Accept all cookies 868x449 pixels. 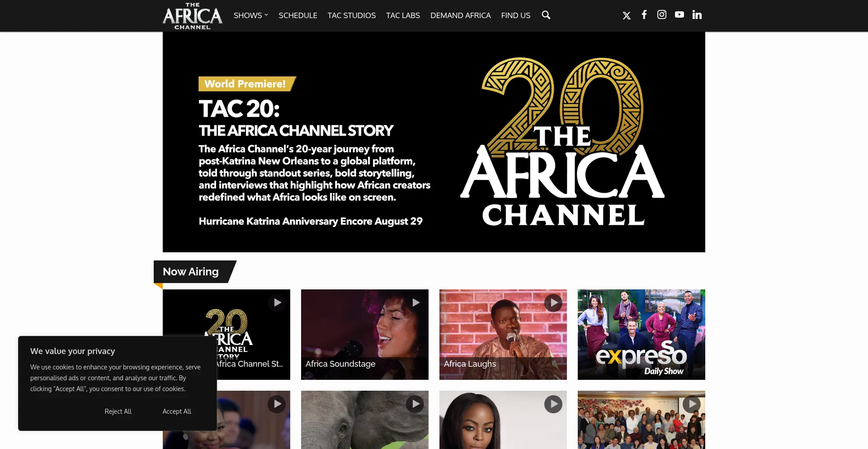[177, 411]
